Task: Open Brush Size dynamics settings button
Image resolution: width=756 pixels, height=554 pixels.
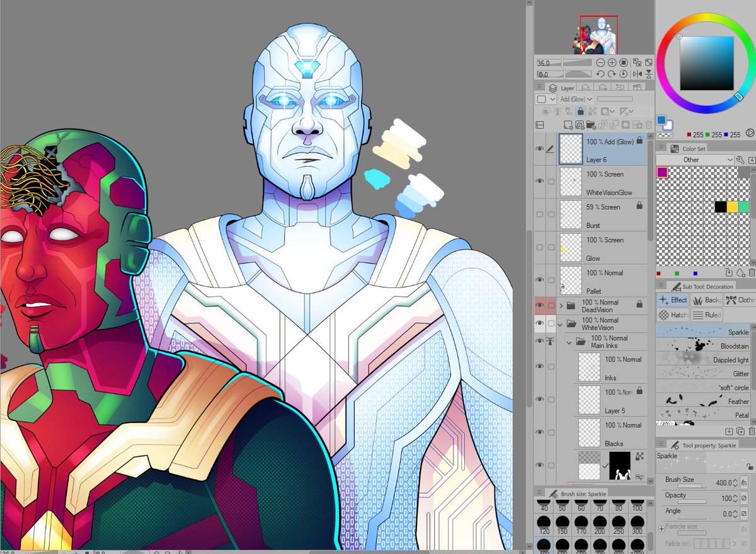Action: pyautogui.click(x=744, y=482)
